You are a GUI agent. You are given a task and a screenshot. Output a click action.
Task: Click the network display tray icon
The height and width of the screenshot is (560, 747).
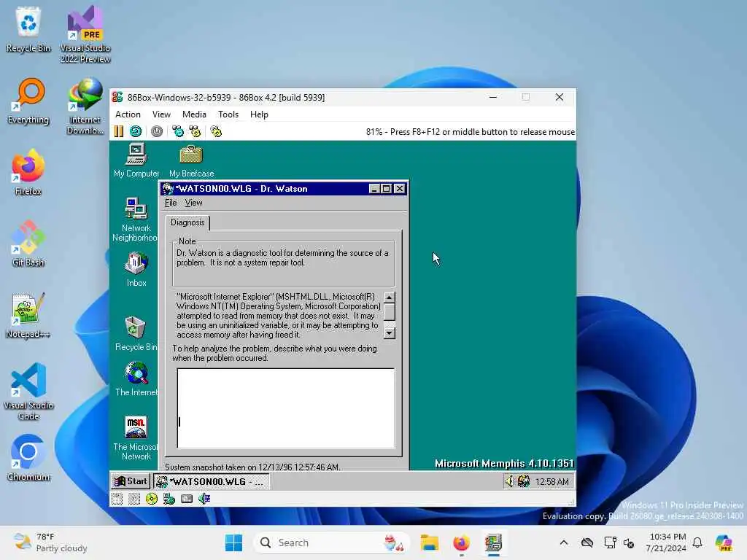(x=610, y=542)
